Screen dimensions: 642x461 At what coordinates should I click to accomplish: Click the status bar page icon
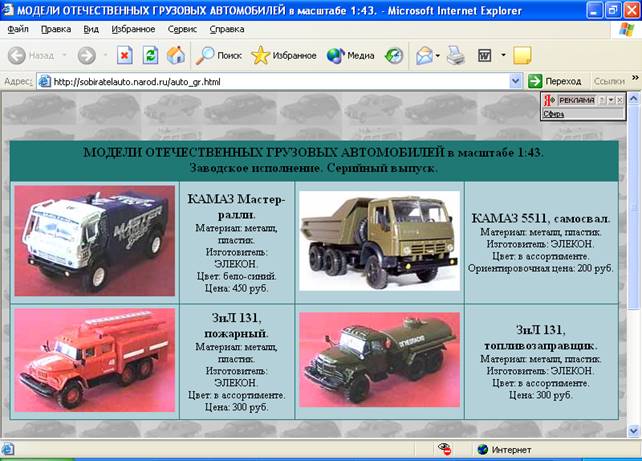click(7, 449)
